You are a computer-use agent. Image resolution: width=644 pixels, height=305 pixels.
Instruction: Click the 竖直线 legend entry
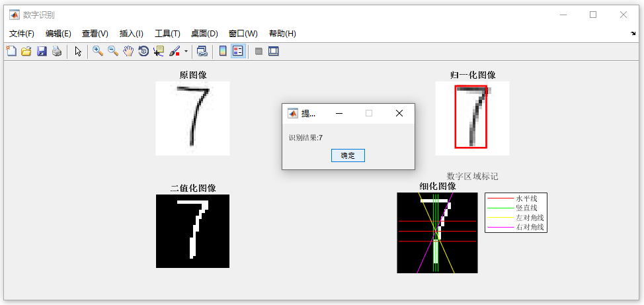516,208
